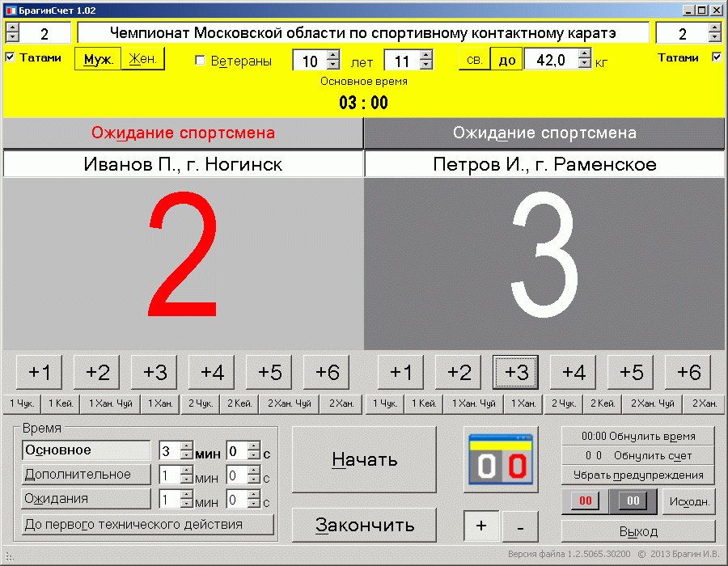Select the Жен. gender toggle

pos(143,59)
